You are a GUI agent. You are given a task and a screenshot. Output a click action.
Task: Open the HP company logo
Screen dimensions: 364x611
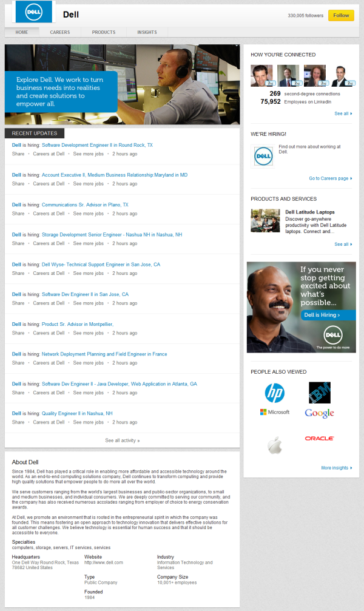point(274,393)
